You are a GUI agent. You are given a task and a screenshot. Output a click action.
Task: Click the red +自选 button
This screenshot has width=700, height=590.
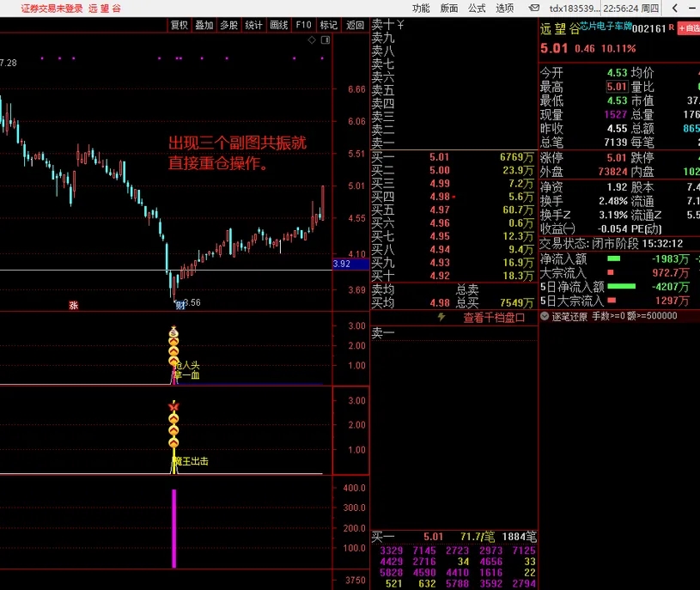pyautogui.click(x=689, y=28)
